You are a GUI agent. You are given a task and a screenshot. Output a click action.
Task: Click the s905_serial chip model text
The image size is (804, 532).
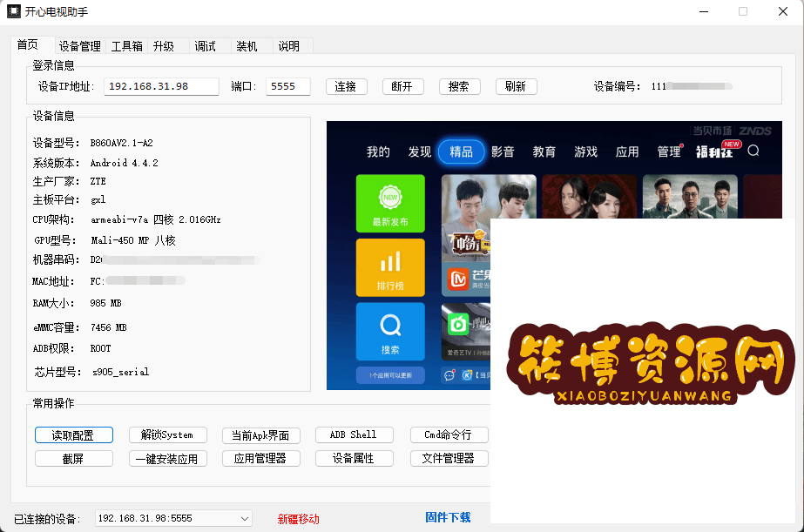pos(120,372)
